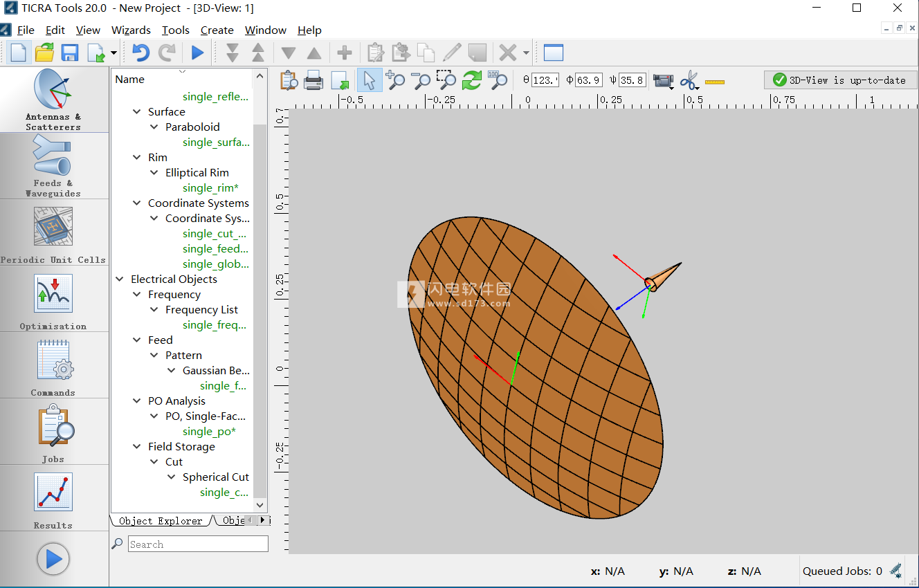Image resolution: width=919 pixels, height=588 pixels.
Task: Open the scissors clipping tool dropdown
Action: 689,81
